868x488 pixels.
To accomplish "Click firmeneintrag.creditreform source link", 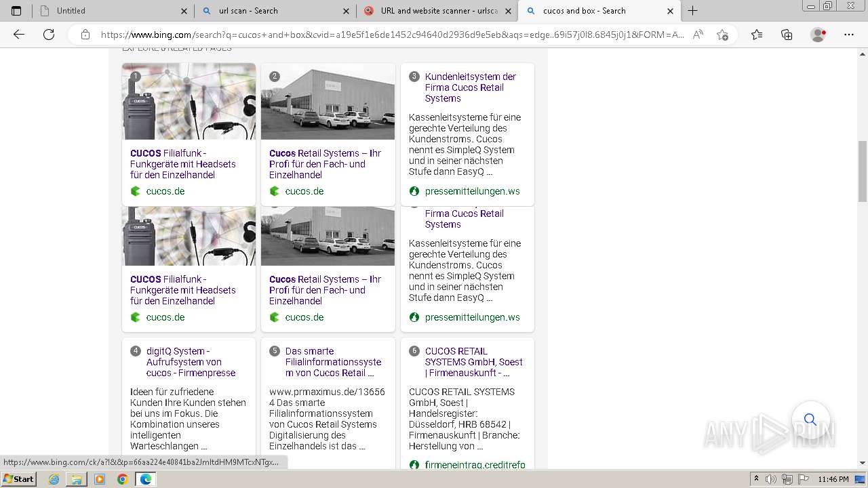I will pyautogui.click(x=475, y=465).
